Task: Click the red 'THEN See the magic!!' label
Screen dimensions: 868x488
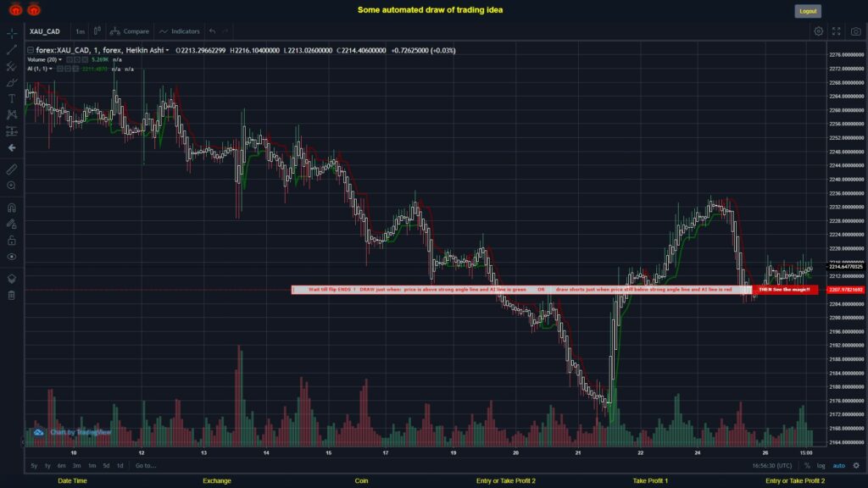Action: 784,290
